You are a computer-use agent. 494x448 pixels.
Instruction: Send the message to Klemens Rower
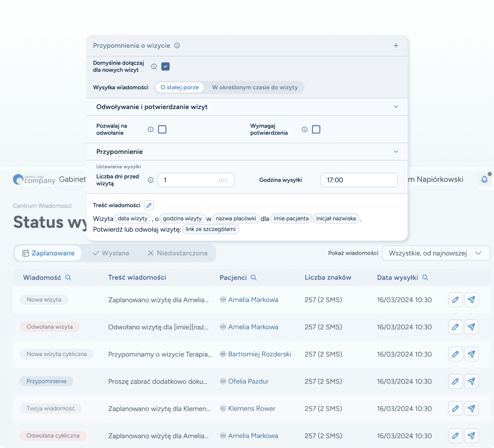coord(471,408)
